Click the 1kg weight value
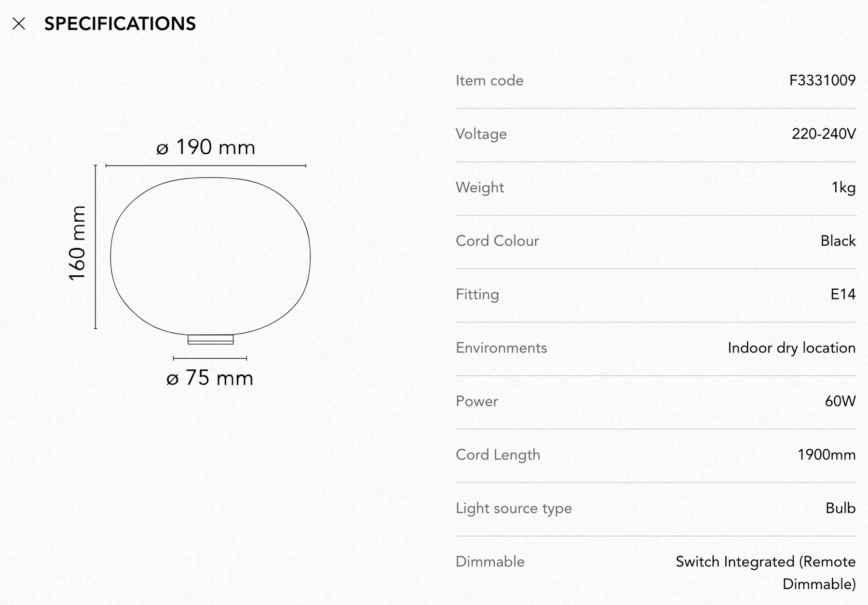The width and height of the screenshot is (868, 605). click(x=843, y=187)
